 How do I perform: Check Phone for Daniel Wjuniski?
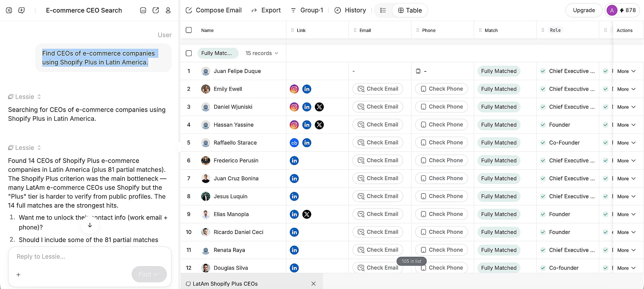pos(441,107)
